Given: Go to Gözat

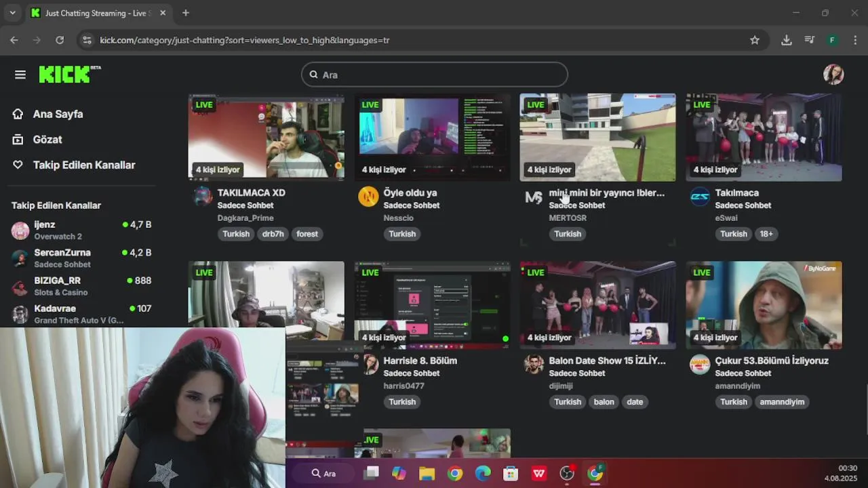Looking at the screenshot, I should 47,139.
